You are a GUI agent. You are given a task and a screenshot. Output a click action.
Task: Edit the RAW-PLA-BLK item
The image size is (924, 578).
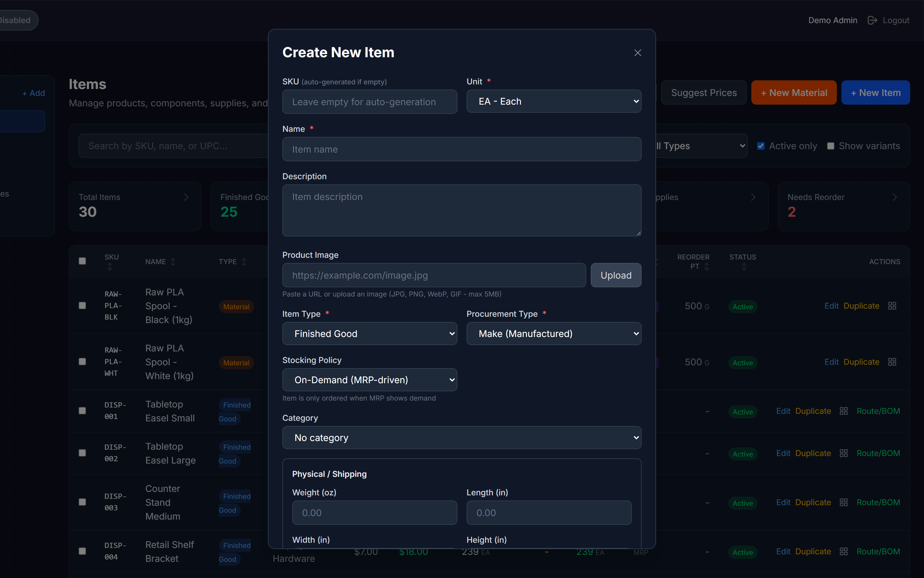[x=831, y=306]
